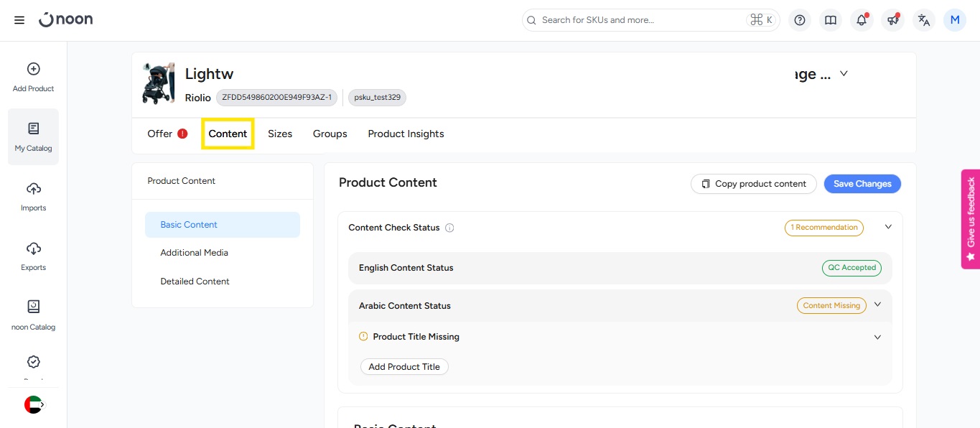This screenshot has width=980, height=428.
Task: Open the hamburger menu icon
Action: (19, 20)
